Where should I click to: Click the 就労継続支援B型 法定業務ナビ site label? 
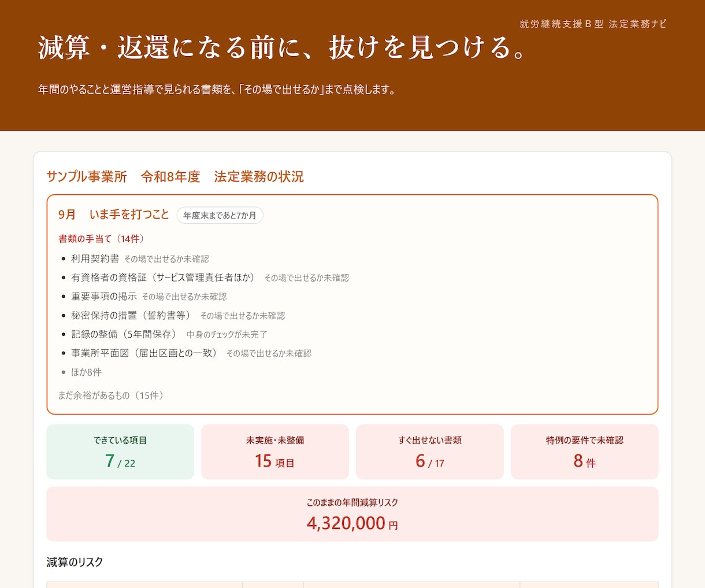(x=593, y=24)
